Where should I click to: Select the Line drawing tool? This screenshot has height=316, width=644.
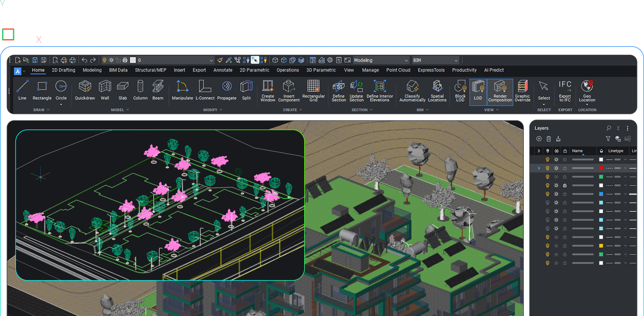click(22, 90)
